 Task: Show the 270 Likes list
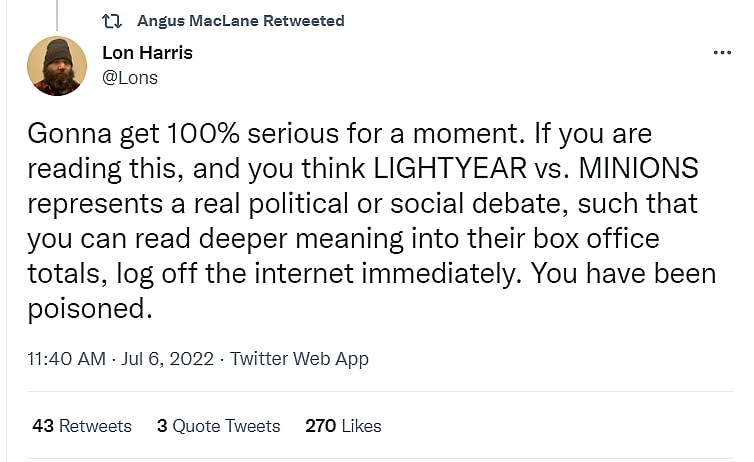(x=343, y=426)
